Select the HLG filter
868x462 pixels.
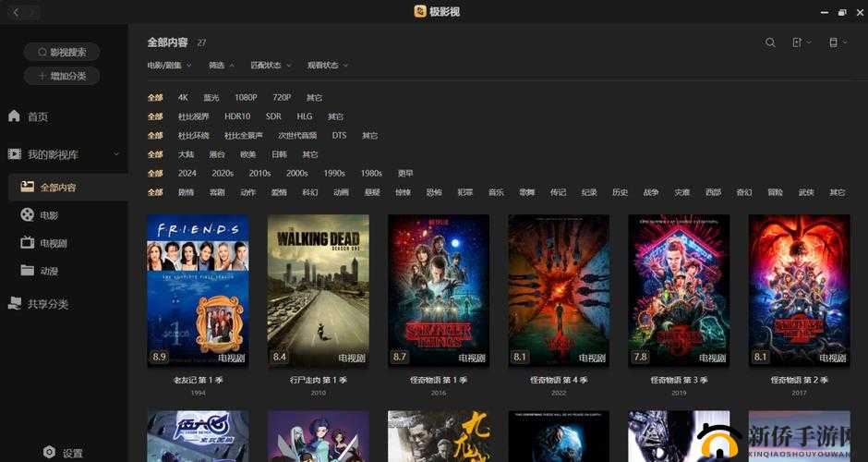click(305, 116)
